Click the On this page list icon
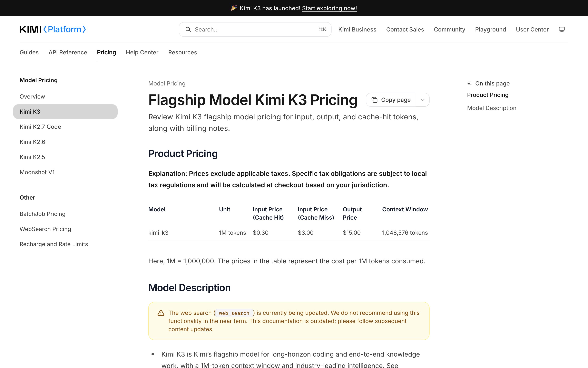The image size is (588, 368). click(x=469, y=83)
